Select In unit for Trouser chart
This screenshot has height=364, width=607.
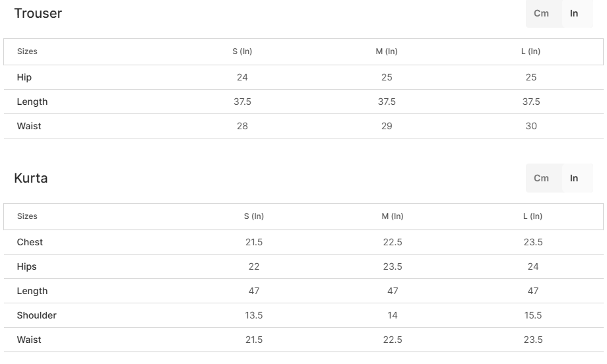pos(574,13)
